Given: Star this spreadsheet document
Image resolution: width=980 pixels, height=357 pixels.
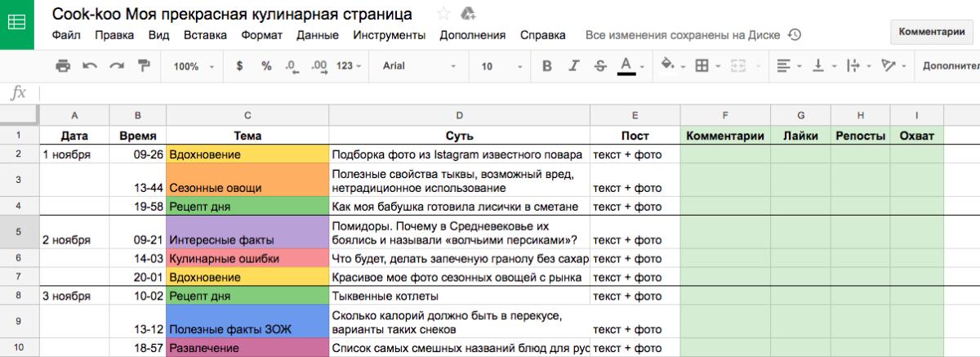Looking at the screenshot, I should click(x=443, y=14).
